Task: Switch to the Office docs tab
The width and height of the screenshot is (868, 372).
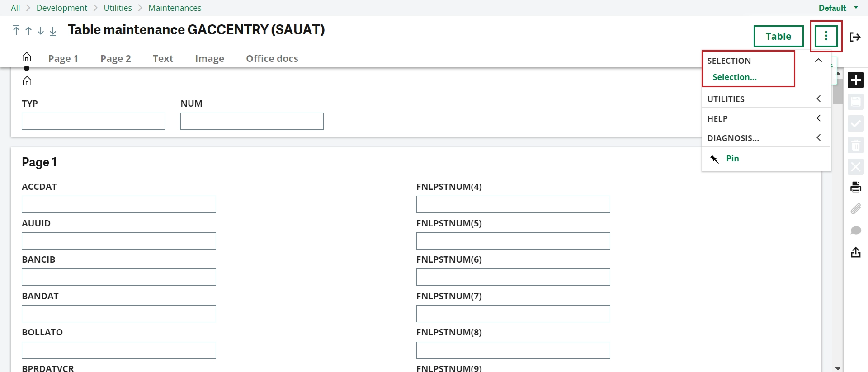Action: click(x=272, y=58)
